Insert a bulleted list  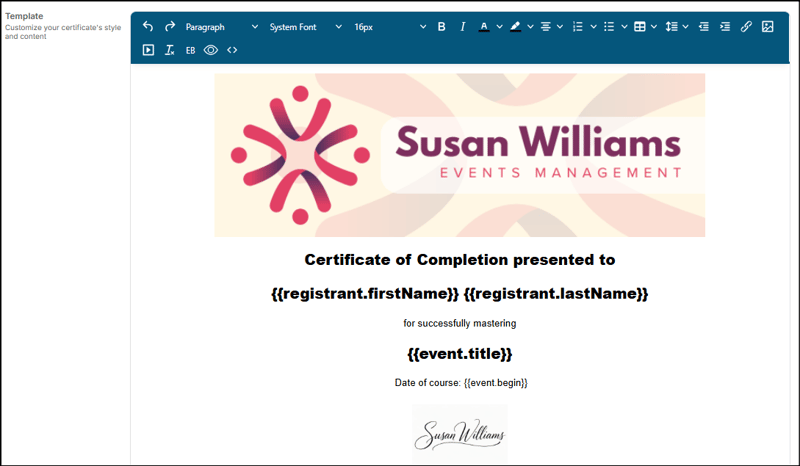click(x=609, y=27)
